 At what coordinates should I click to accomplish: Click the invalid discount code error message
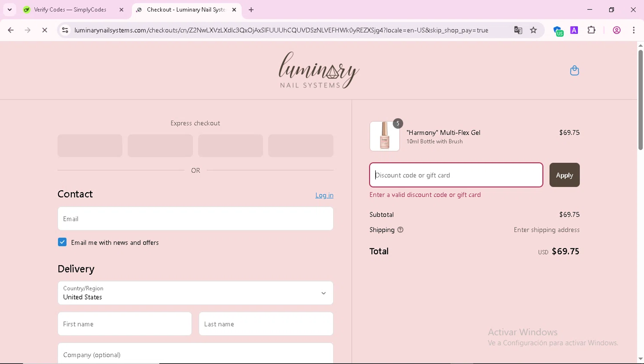(425, 195)
